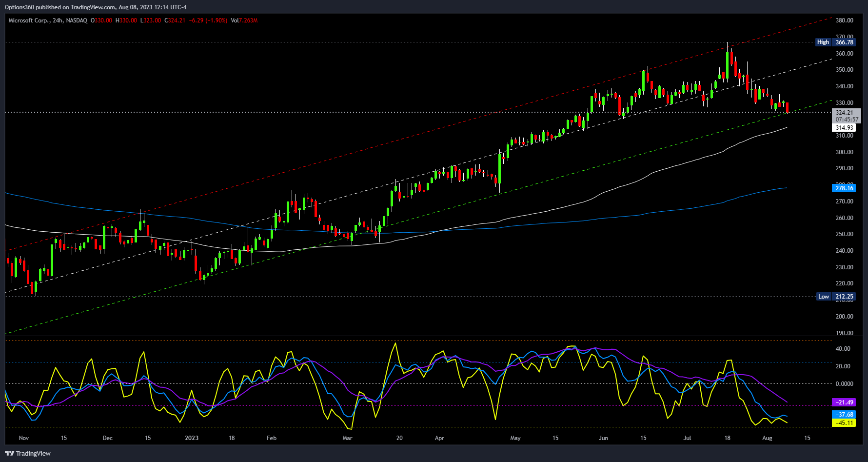Viewport: 868px width, 462px height.
Task: Click the closing price C324.21 readout
Action: point(175,20)
